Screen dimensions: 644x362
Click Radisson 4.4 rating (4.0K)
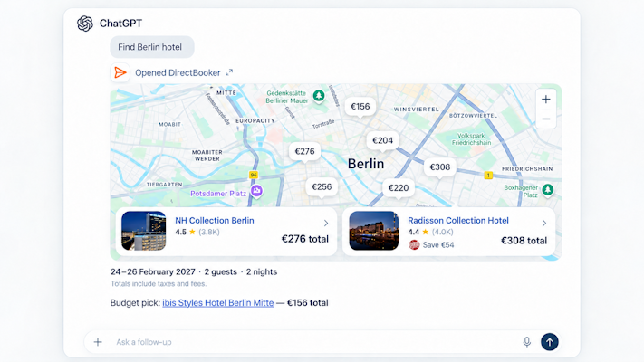point(430,232)
